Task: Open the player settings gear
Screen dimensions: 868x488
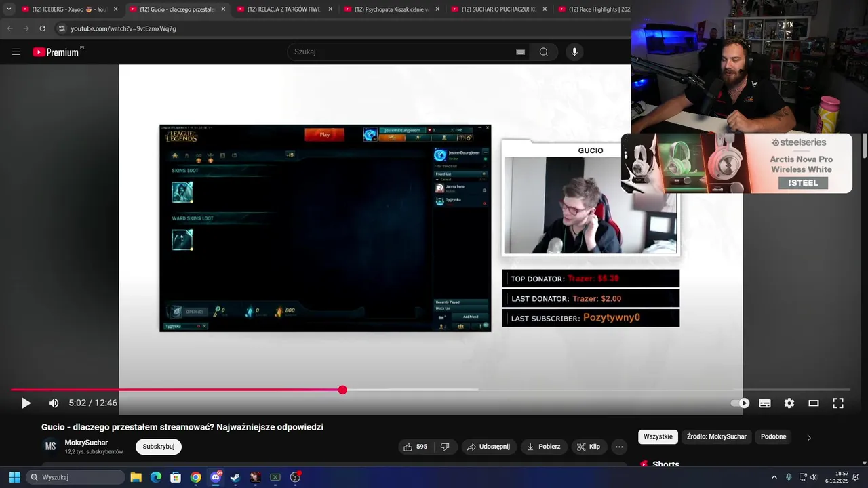Action: tap(789, 403)
